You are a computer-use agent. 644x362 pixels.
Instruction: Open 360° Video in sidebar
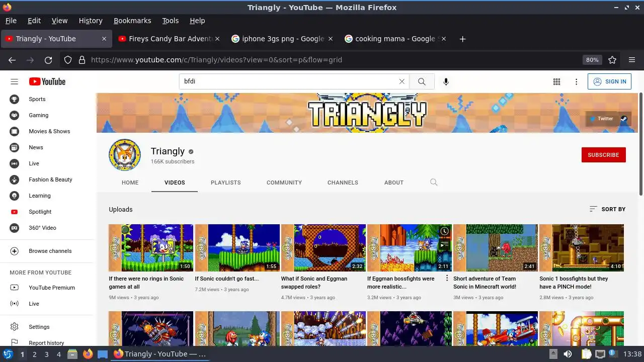pyautogui.click(x=47, y=228)
